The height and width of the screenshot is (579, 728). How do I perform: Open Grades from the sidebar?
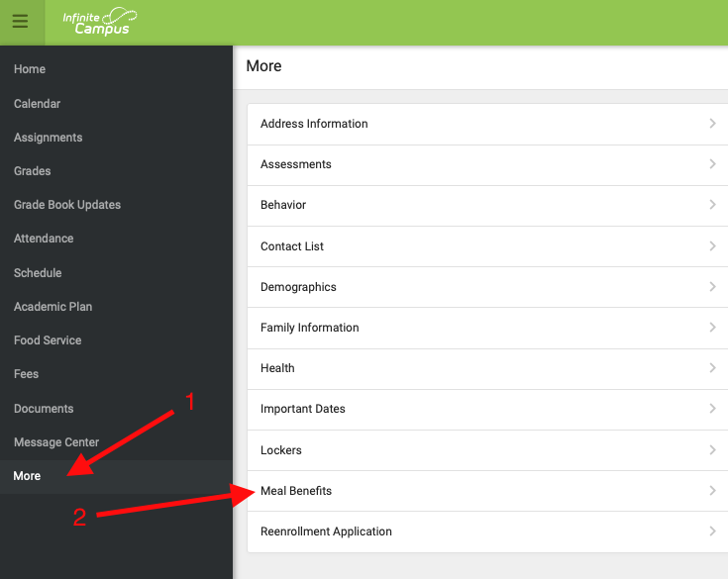pos(33,171)
